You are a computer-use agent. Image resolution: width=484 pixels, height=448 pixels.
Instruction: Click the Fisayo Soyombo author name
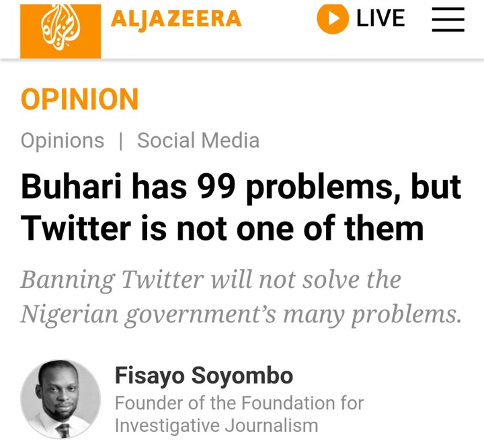click(x=204, y=375)
